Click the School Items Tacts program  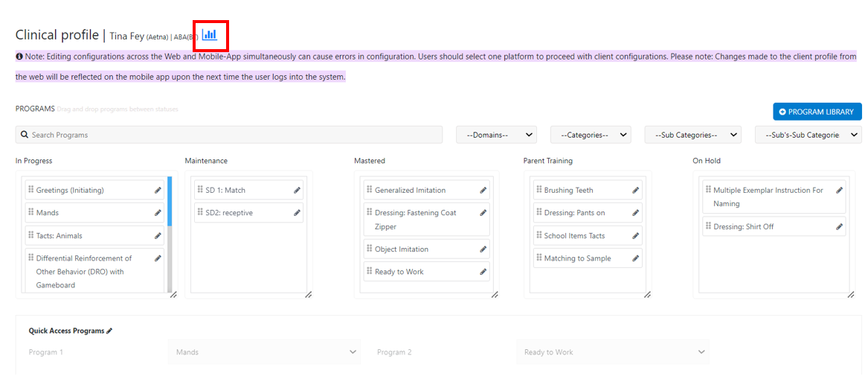tap(574, 236)
